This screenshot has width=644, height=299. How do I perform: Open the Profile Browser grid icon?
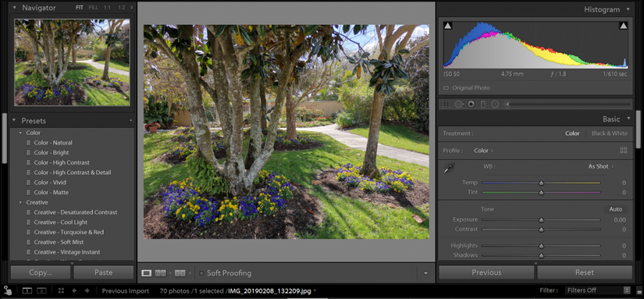tap(624, 151)
